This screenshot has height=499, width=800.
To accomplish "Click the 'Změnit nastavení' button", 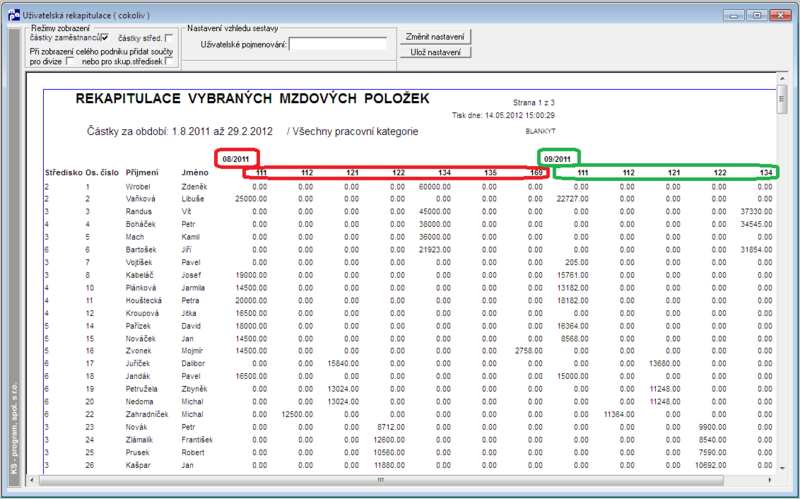I will (x=435, y=37).
